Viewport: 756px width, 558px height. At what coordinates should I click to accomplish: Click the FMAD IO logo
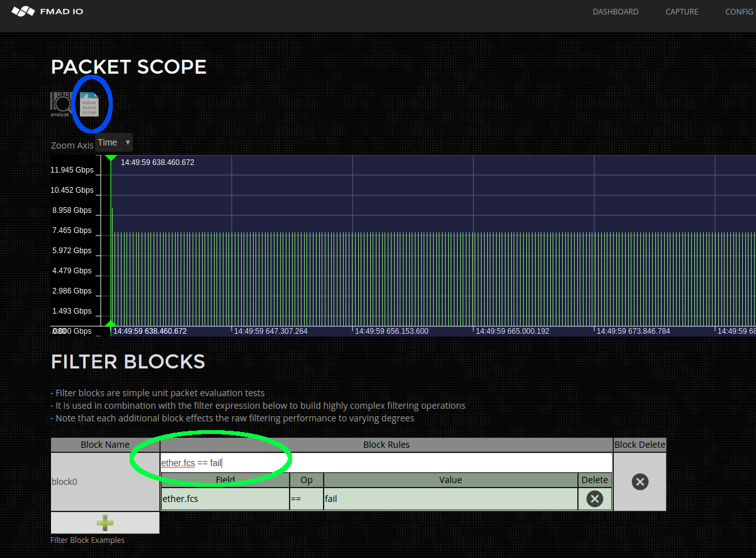pos(47,11)
